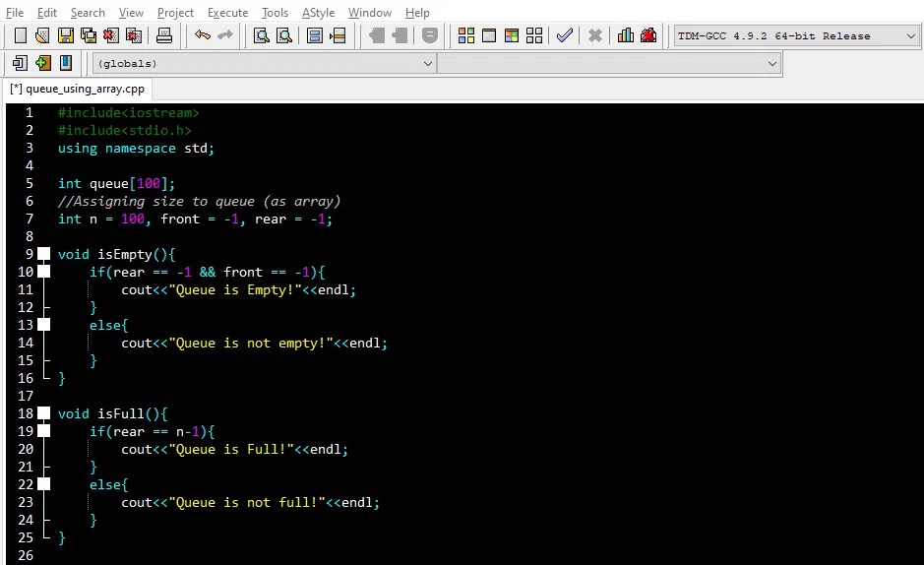Click the "int queue[100];" declaration
The width and height of the screenshot is (924, 565).
tap(117, 183)
